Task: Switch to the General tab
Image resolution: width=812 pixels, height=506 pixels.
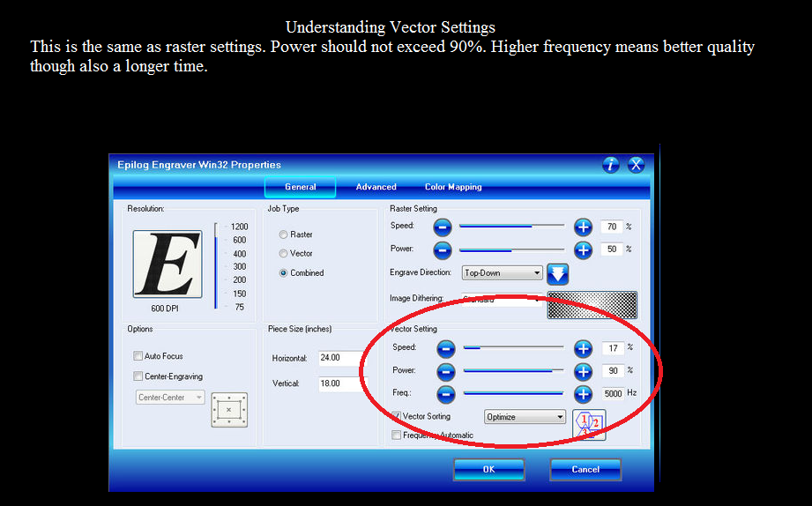Action: click(301, 187)
